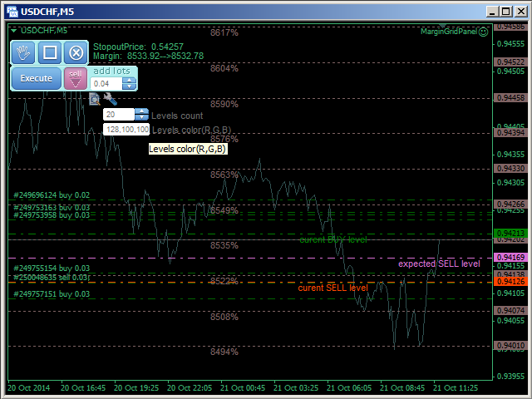This screenshot has height=399, width=532.
Task: Click the circled X close-panel icon
Action: (76, 53)
